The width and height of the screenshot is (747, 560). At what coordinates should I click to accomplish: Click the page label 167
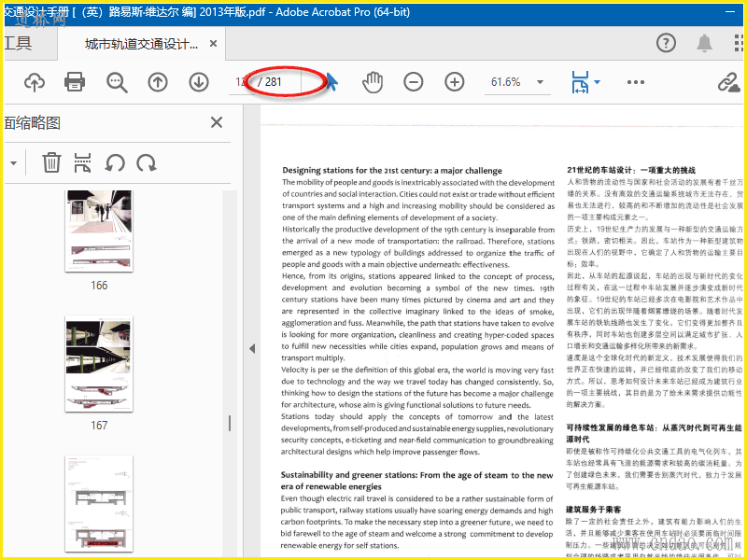(x=99, y=426)
